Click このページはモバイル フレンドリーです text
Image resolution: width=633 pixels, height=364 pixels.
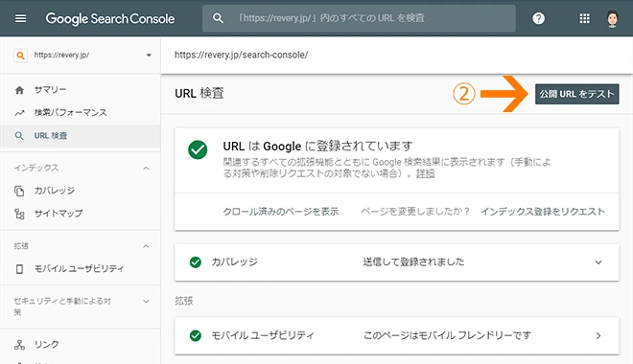click(447, 335)
